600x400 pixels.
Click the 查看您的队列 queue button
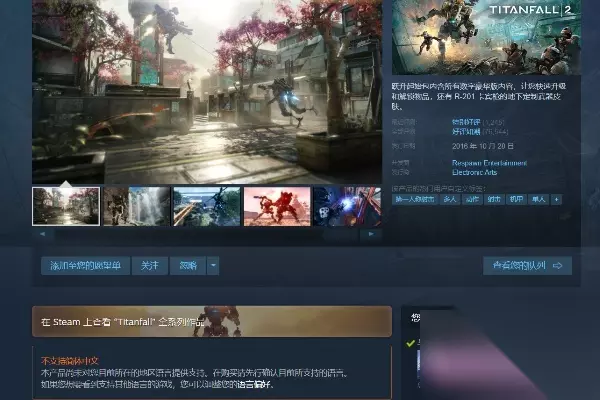527,266
